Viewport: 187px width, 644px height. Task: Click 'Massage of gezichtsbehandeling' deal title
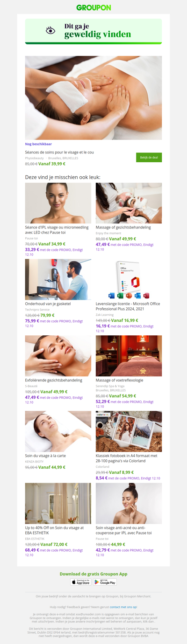(x=123, y=227)
